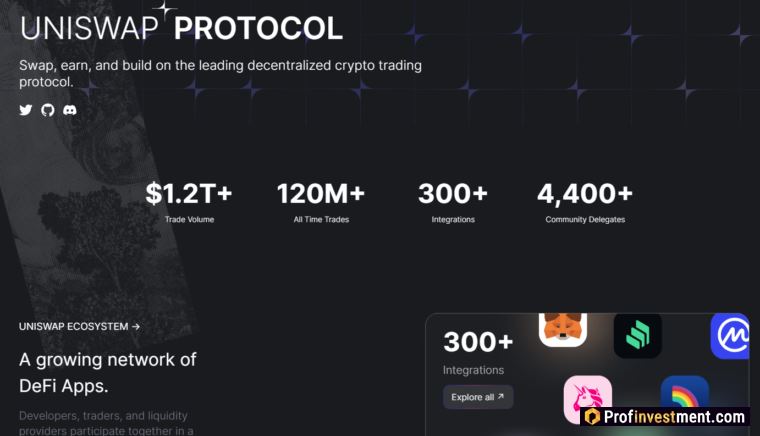Click the 300+ Integrations stat in stats row
760x436 pixels.
pyautogui.click(x=453, y=202)
